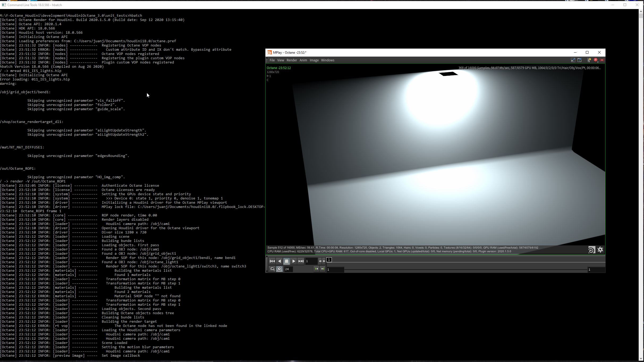The image size is (644, 362).
Task: Click the Houdini swirl icon in status bar
Action: pyautogui.click(x=591, y=250)
